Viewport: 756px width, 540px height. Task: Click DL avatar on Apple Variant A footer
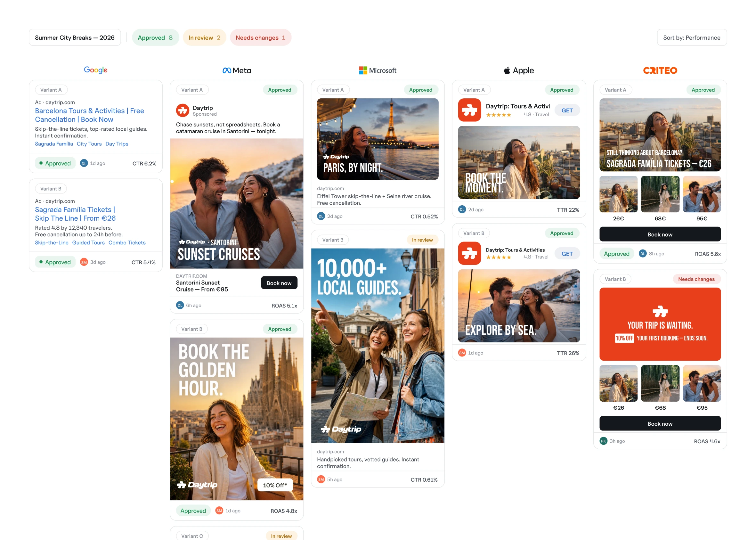coord(462,209)
